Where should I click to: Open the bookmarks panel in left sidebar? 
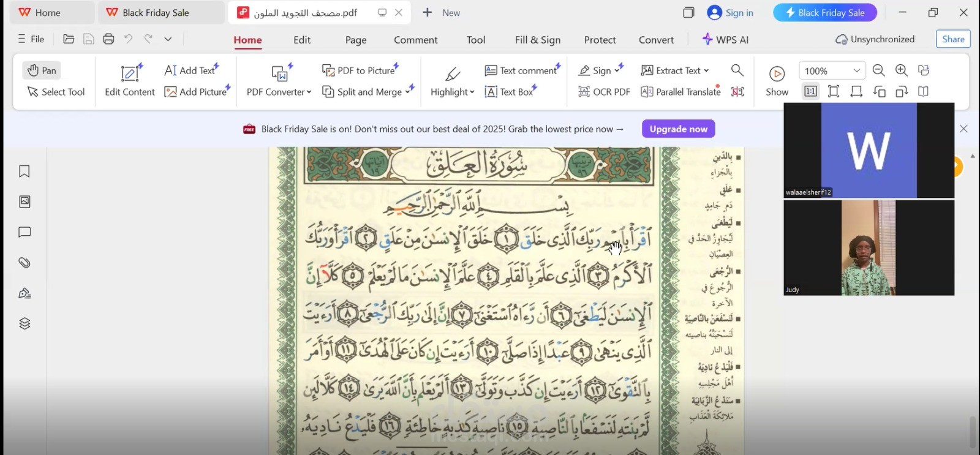coord(24,171)
